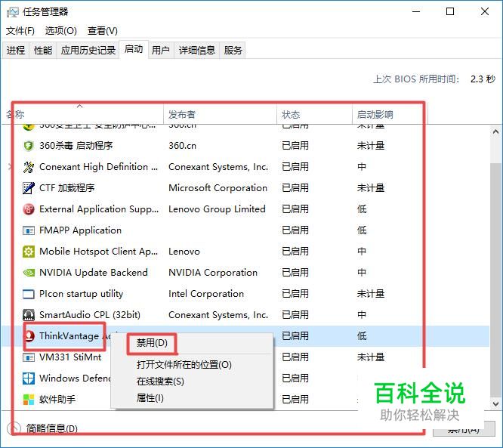Click publisher Intel Corporation
This screenshot has width=503, height=448.
point(206,294)
